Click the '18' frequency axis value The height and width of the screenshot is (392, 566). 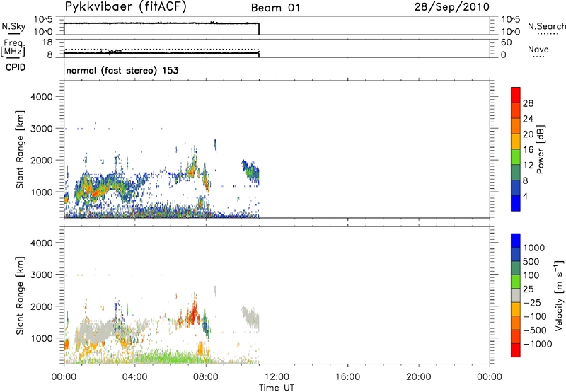pos(47,42)
